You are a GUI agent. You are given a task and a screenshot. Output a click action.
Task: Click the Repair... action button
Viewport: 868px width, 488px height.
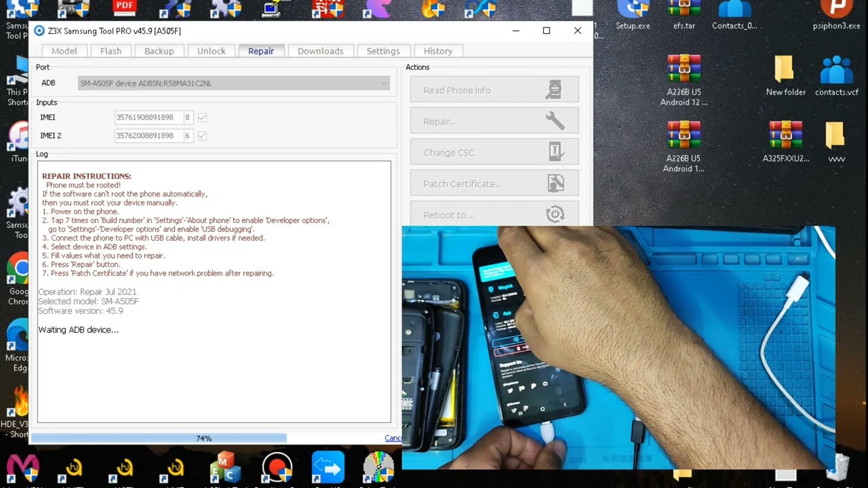[x=494, y=121]
